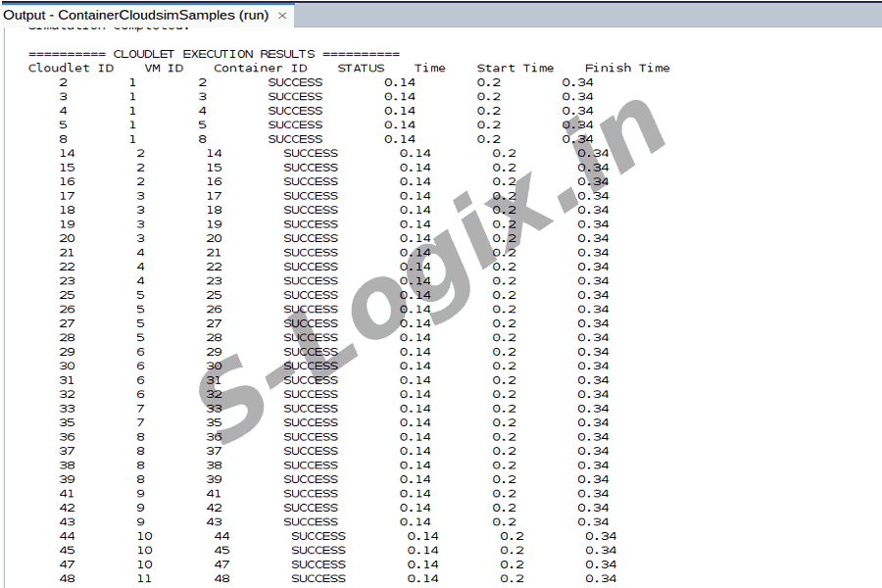Click the Finish Time column header
The width and height of the screenshot is (882, 588).
[627, 69]
